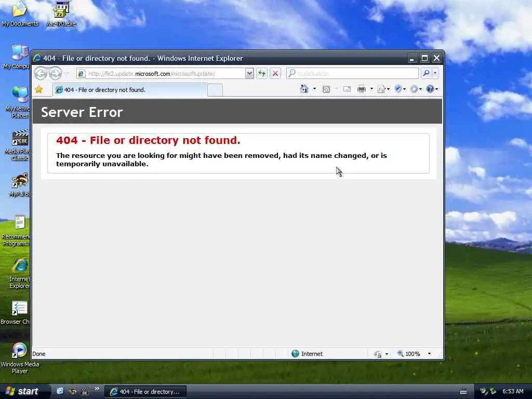Expand the Quick Launch overflow chevron
The image size is (532, 399).
pos(97,389)
